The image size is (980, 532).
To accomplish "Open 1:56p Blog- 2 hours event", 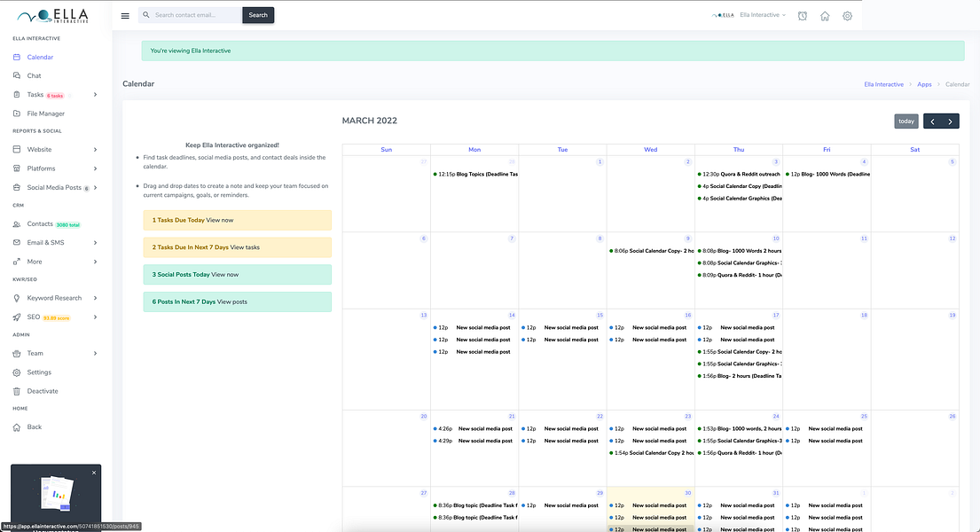I will coord(740,376).
